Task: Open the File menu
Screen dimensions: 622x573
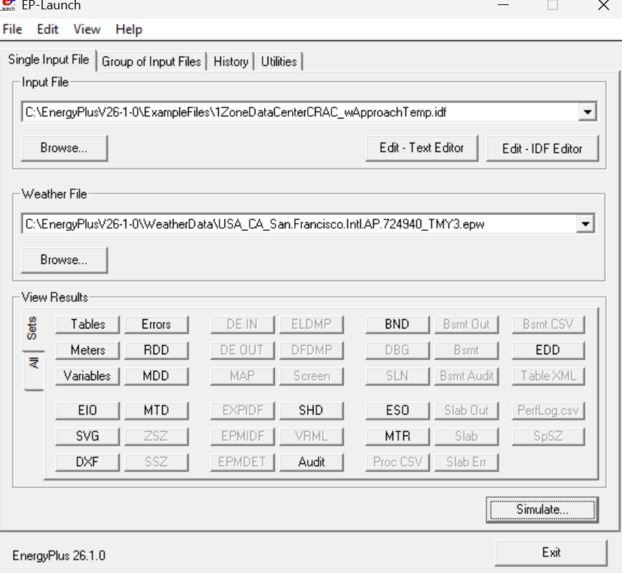Action: [x=12, y=29]
